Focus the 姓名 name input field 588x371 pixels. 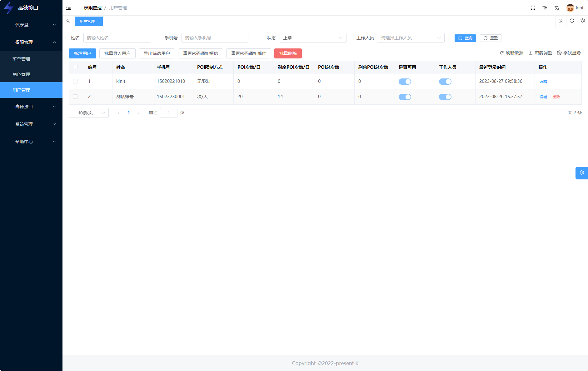pyautogui.click(x=117, y=38)
